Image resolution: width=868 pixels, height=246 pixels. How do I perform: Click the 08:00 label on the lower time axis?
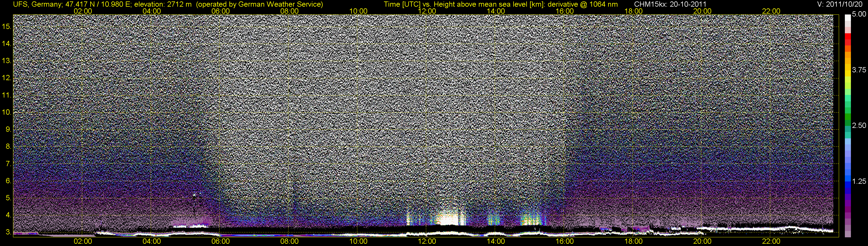[x=289, y=241]
